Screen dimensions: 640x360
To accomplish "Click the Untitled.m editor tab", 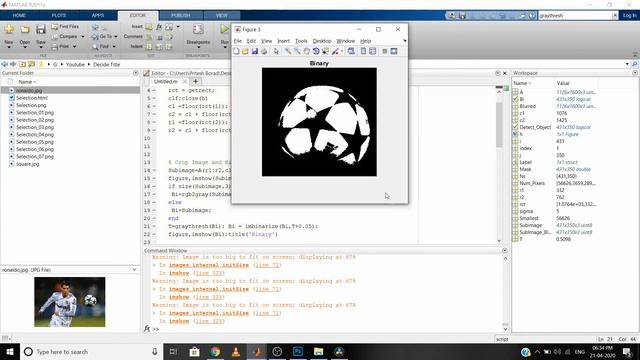I will pos(165,82).
